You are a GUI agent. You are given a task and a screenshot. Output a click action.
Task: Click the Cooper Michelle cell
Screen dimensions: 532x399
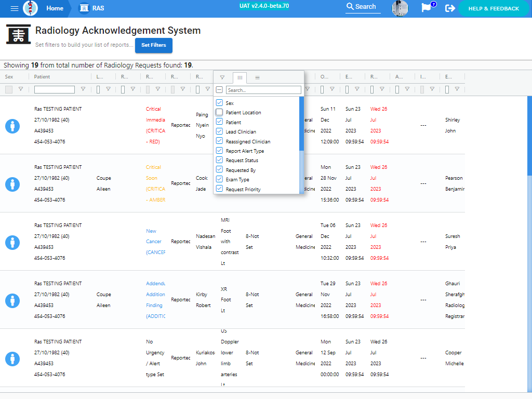pos(454,358)
